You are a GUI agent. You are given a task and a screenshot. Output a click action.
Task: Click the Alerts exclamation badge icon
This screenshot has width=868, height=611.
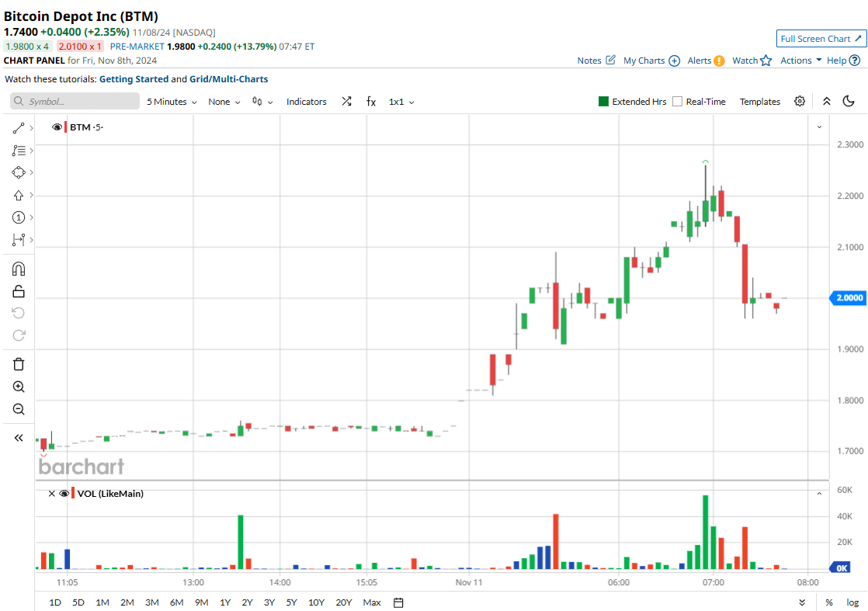[x=719, y=61]
